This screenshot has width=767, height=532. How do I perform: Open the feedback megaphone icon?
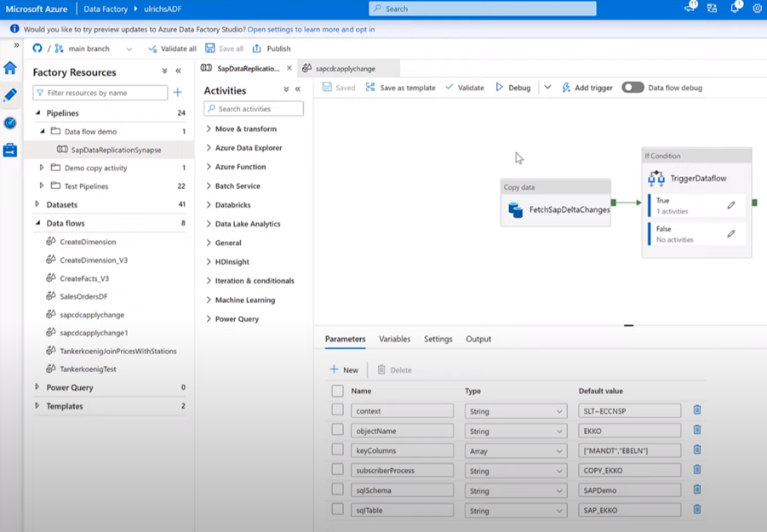click(690, 8)
